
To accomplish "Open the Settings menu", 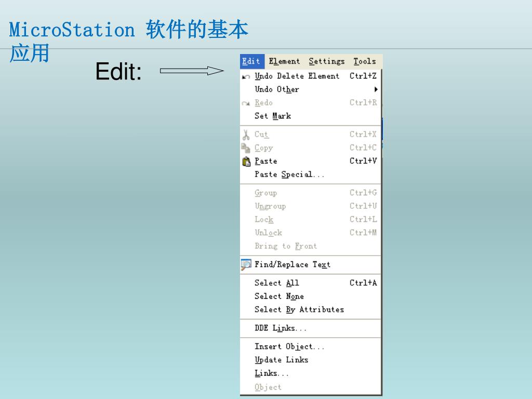I will (x=327, y=61).
